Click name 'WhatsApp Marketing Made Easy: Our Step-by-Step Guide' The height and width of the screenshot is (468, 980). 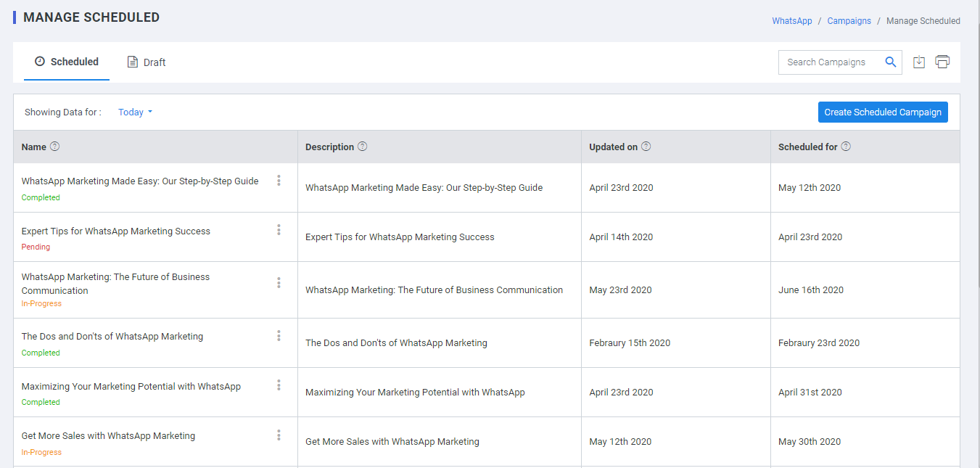point(140,181)
